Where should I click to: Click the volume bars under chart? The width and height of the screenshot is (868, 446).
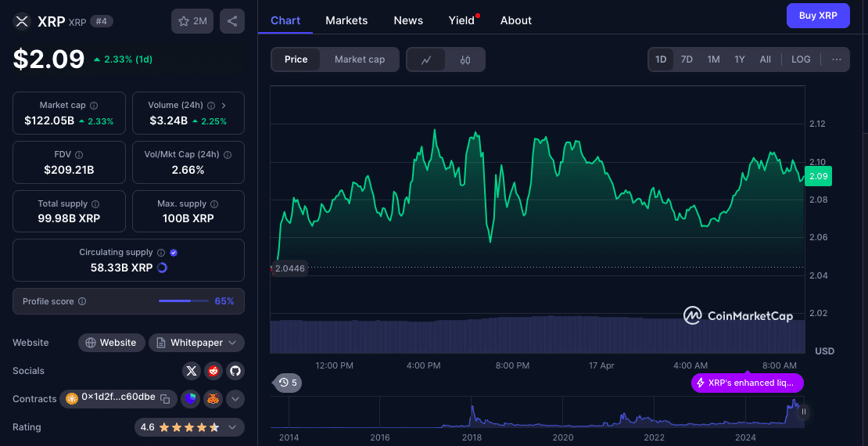click(537, 334)
